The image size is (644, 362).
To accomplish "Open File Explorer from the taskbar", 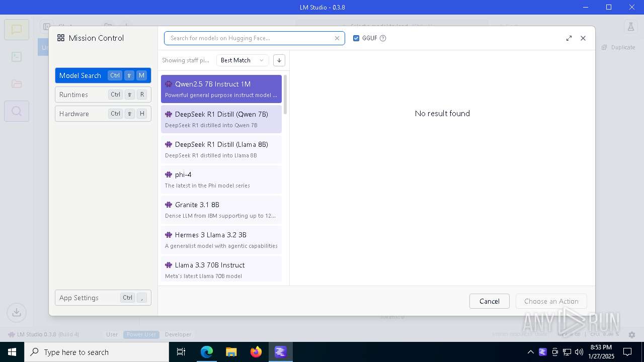I will click(231, 352).
